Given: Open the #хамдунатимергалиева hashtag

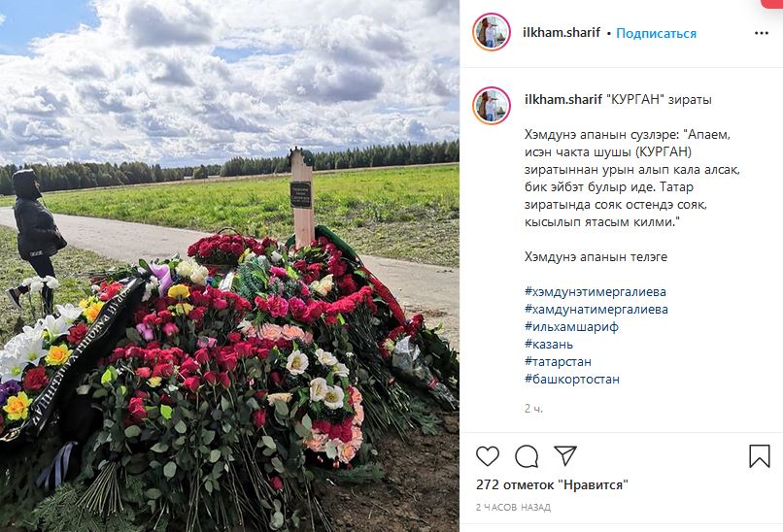Looking at the screenshot, I should [x=596, y=309].
